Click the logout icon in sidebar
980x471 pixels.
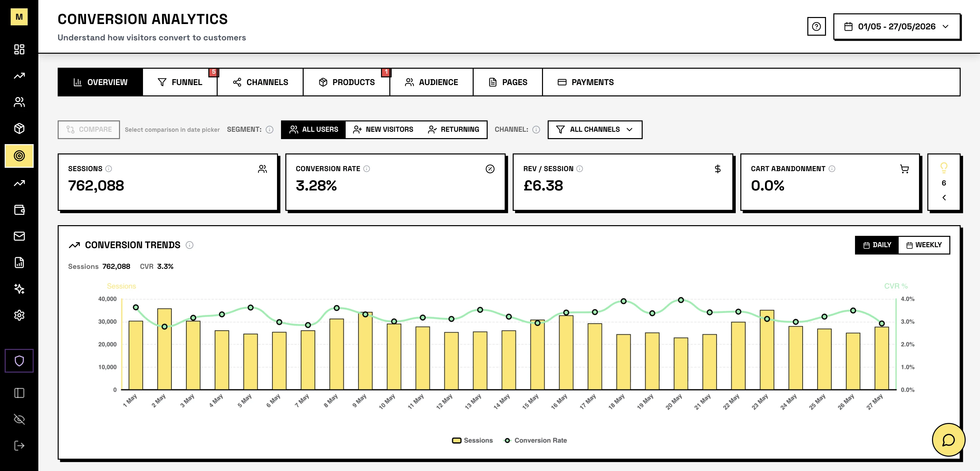tap(19, 446)
